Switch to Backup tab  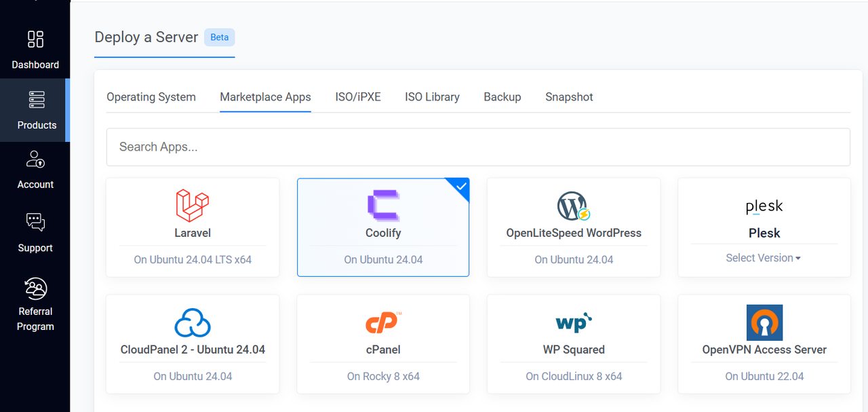point(502,97)
